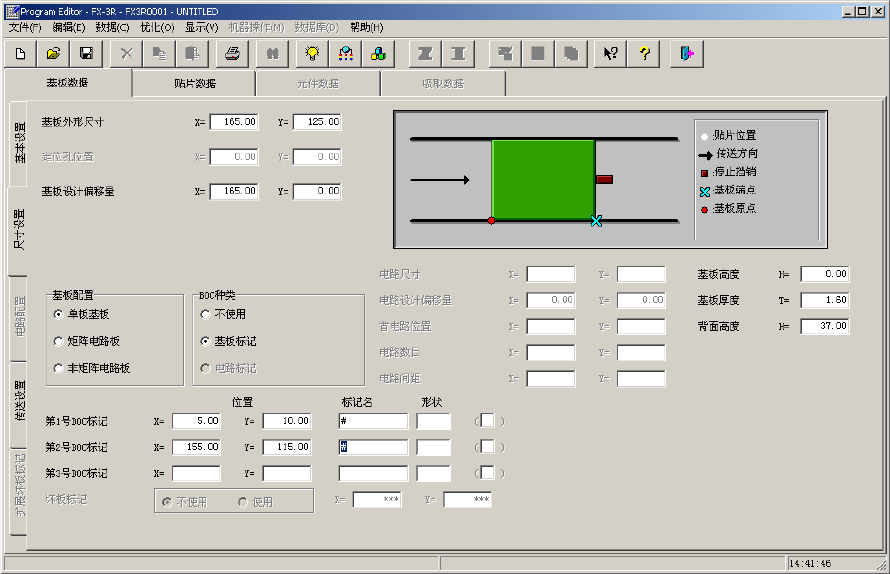Select the 非矩阵电路板 radio option

point(59,368)
